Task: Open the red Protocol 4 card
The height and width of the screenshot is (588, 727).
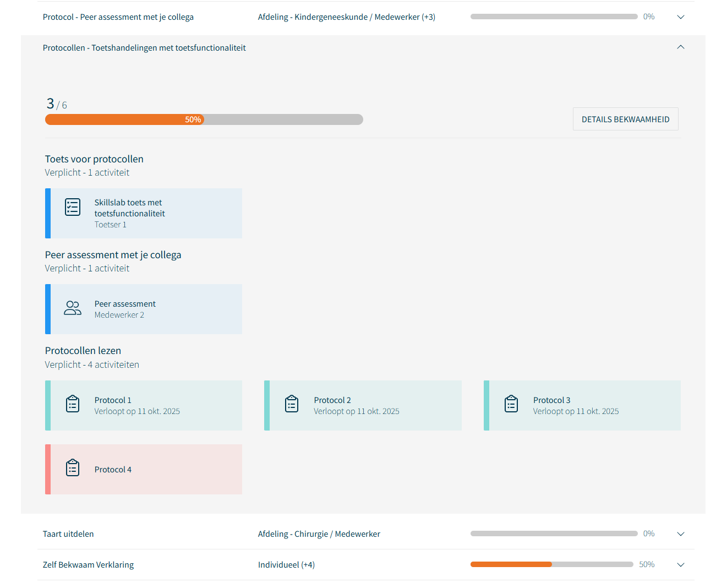Action: click(x=144, y=469)
